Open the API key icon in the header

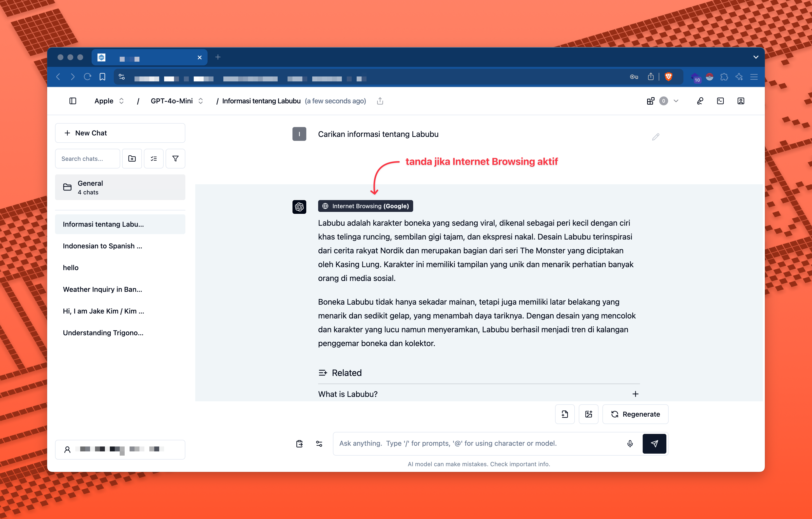[x=700, y=101]
